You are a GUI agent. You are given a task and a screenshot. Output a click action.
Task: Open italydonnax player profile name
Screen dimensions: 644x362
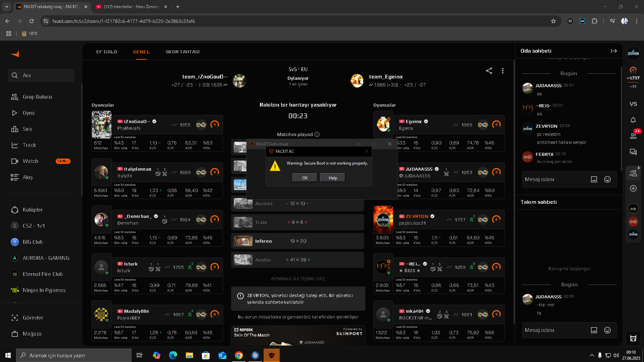tap(138, 169)
